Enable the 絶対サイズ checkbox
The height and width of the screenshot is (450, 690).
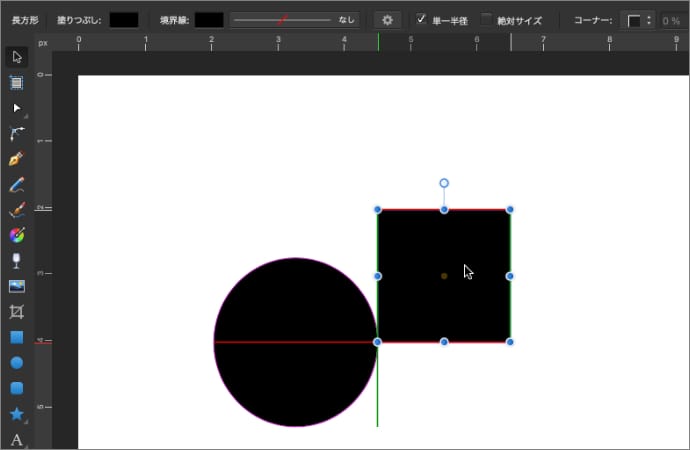(x=487, y=19)
